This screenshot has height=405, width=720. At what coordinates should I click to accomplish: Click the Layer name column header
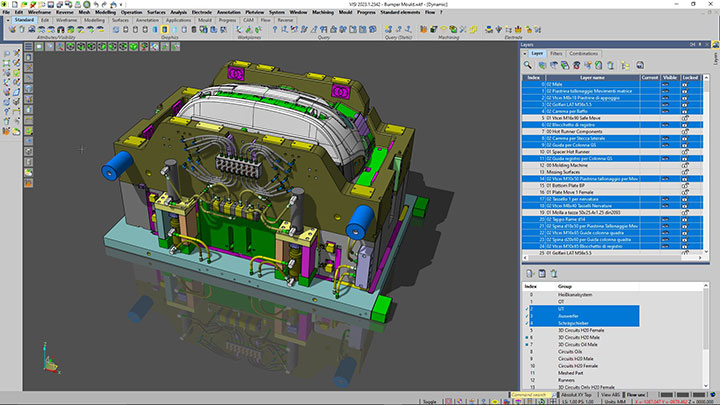coord(592,76)
